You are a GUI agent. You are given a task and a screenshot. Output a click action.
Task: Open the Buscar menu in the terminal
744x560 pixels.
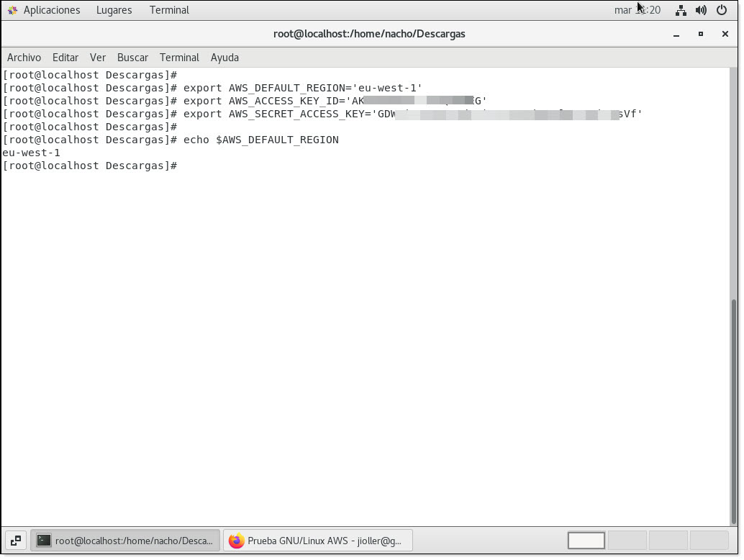click(132, 58)
